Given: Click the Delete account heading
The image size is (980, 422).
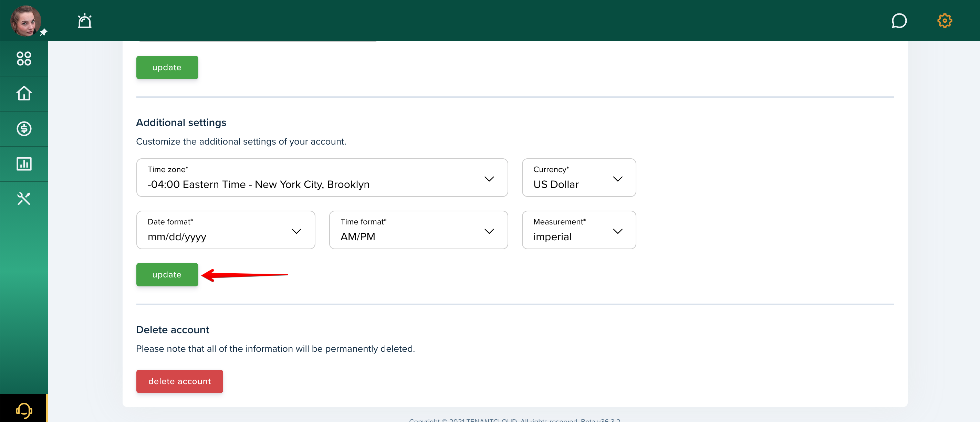Looking at the screenshot, I should [173, 330].
